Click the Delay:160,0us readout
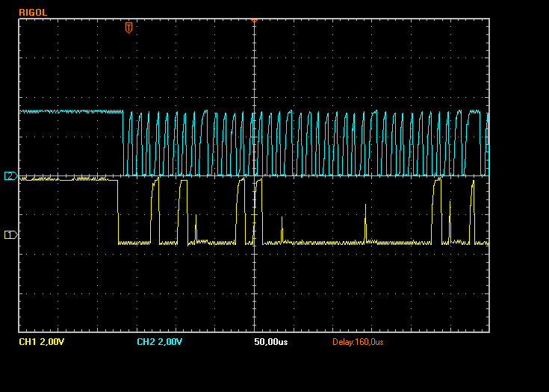Viewport: 549px width, 392px height. (358, 342)
